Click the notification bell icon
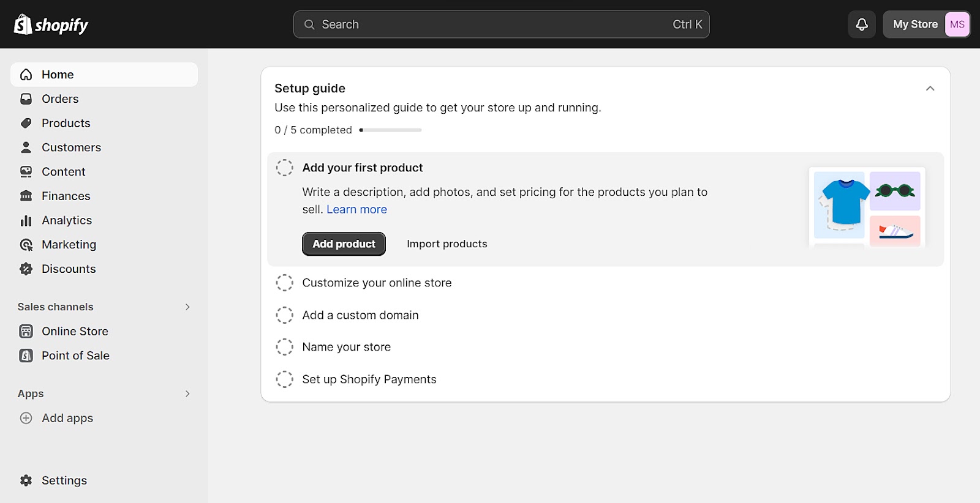Image resolution: width=980 pixels, height=503 pixels. click(x=861, y=24)
